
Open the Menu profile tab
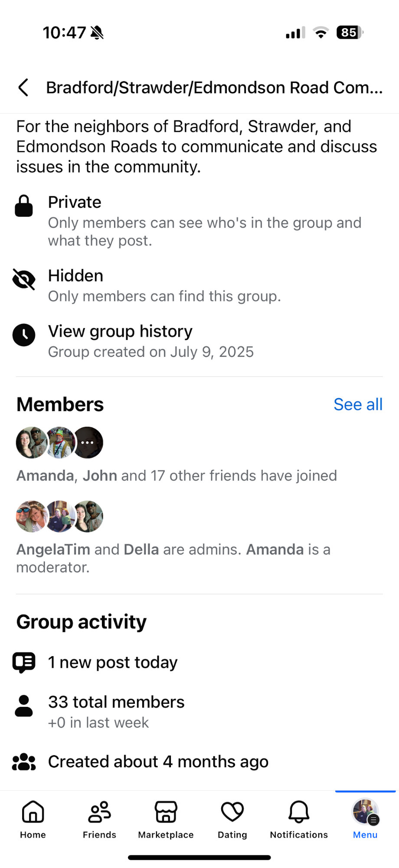[365, 819]
